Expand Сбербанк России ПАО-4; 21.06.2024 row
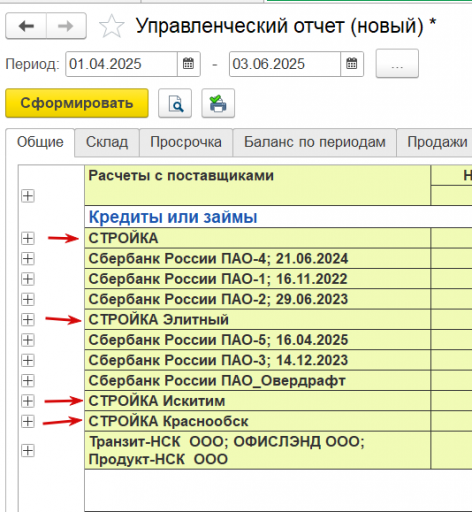 point(28,259)
